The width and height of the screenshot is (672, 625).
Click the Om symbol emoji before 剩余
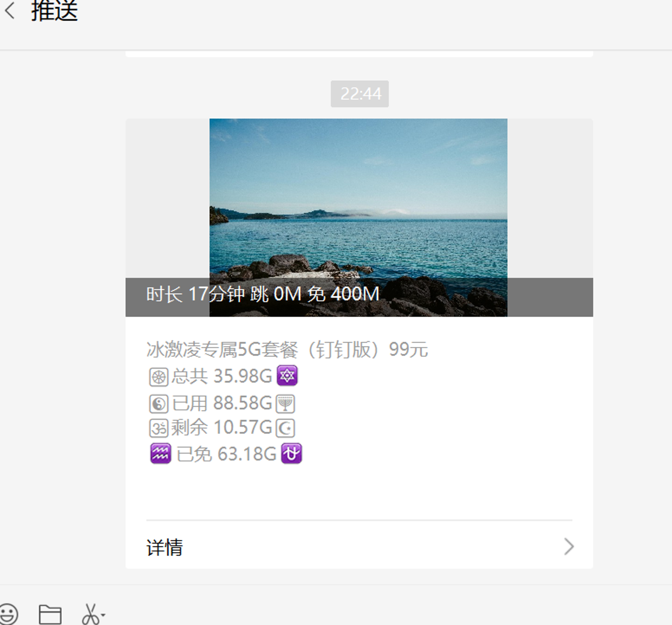pyautogui.click(x=159, y=428)
